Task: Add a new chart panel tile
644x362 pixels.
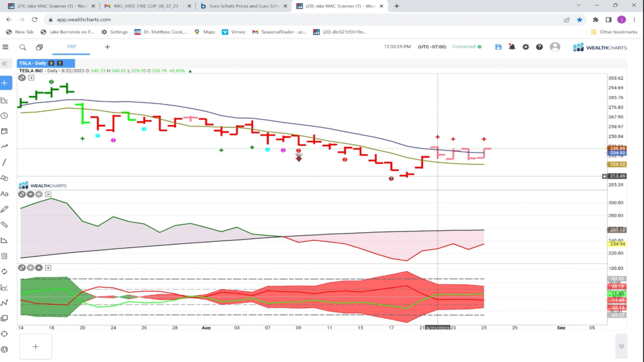Action: [36, 347]
